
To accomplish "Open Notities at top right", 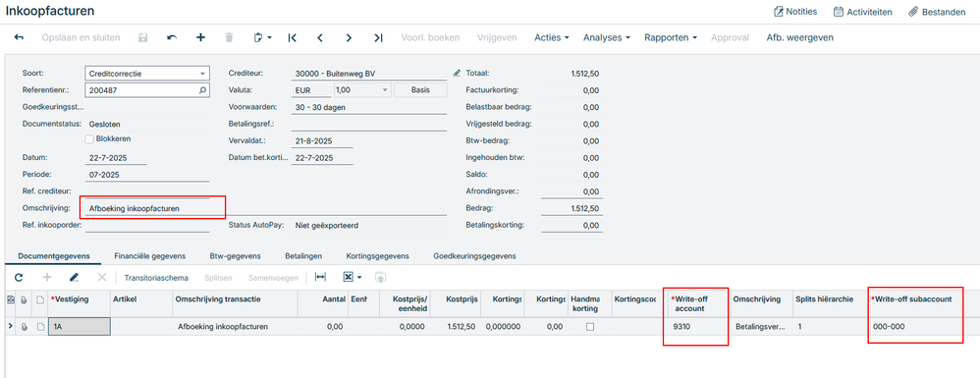I will point(795,11).
